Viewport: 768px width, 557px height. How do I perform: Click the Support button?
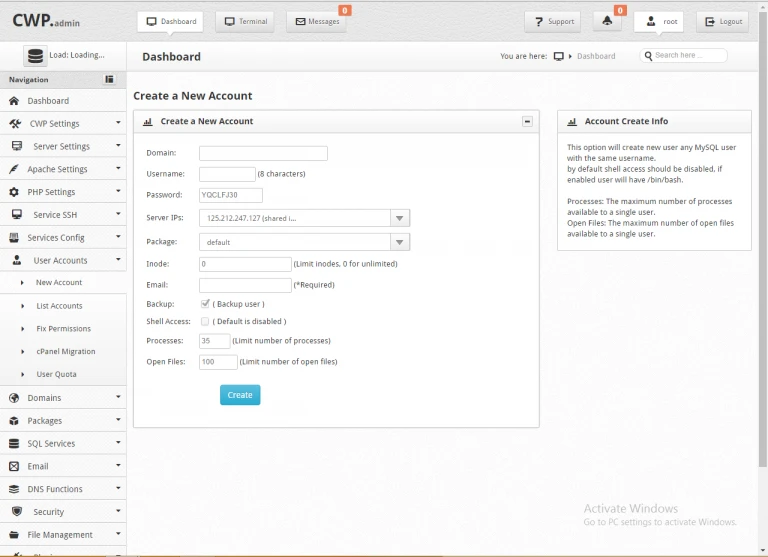coord(552,22)
